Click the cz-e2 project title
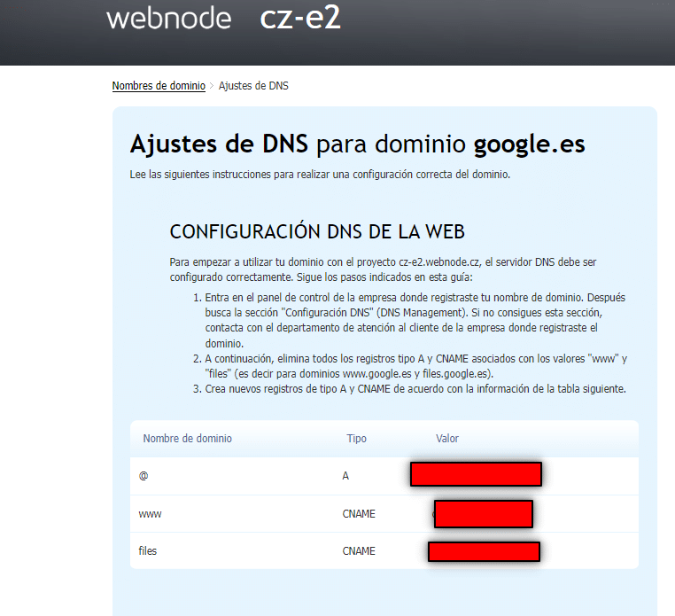The image size is (675, 616). pos(300,19)
